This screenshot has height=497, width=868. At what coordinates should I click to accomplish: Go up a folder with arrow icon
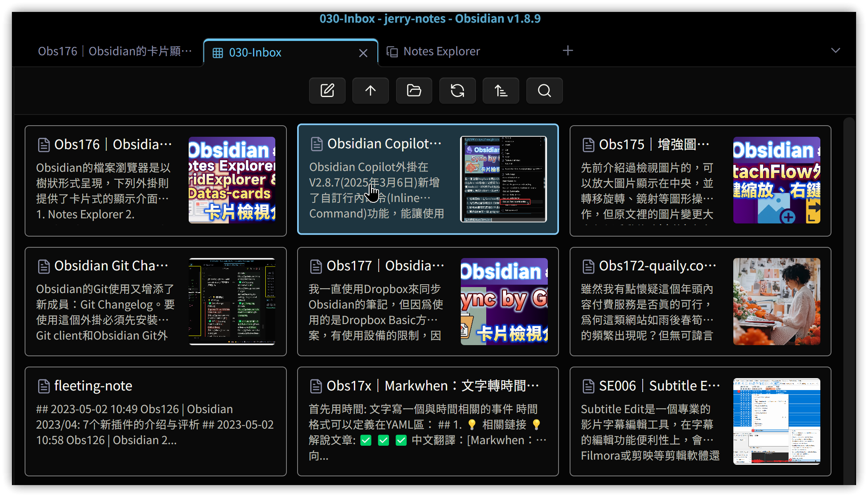(x=370, y=91)
